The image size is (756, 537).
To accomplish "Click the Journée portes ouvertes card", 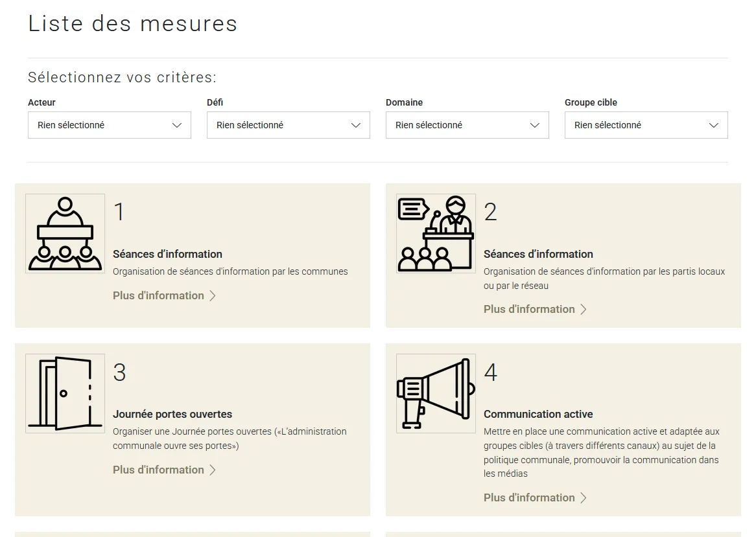I will point(193,429).
